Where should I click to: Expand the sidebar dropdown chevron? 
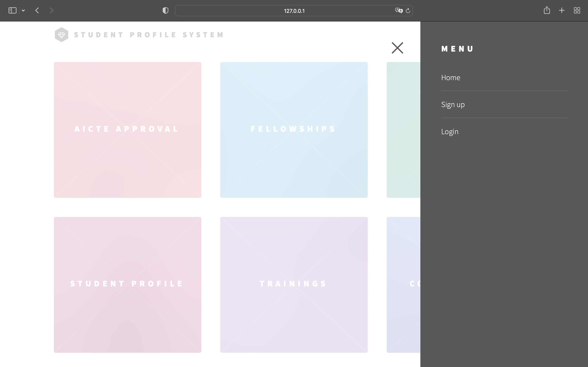click(23, 10)
